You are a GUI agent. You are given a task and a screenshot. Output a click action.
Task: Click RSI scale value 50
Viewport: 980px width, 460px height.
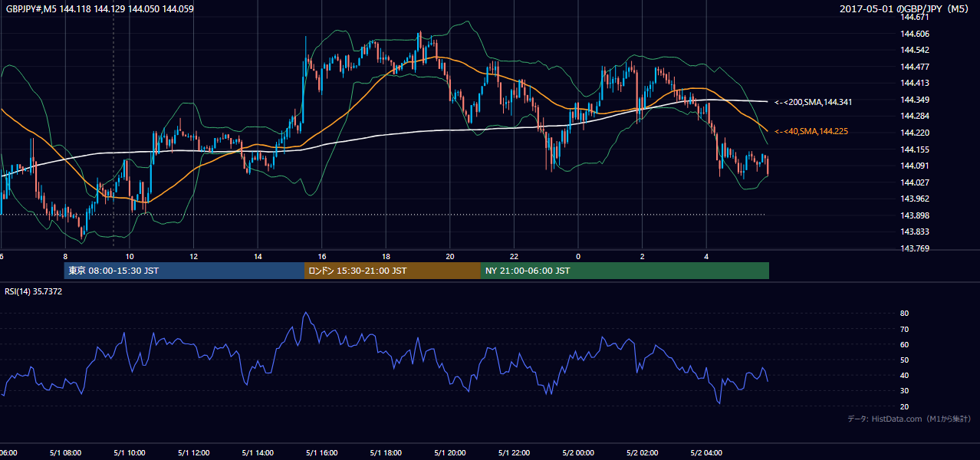[x=904, y=360]
